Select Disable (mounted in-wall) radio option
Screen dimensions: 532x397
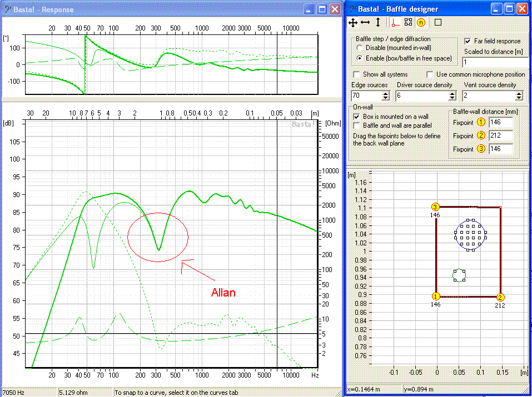pyautogui.click(x=359, y=48)
